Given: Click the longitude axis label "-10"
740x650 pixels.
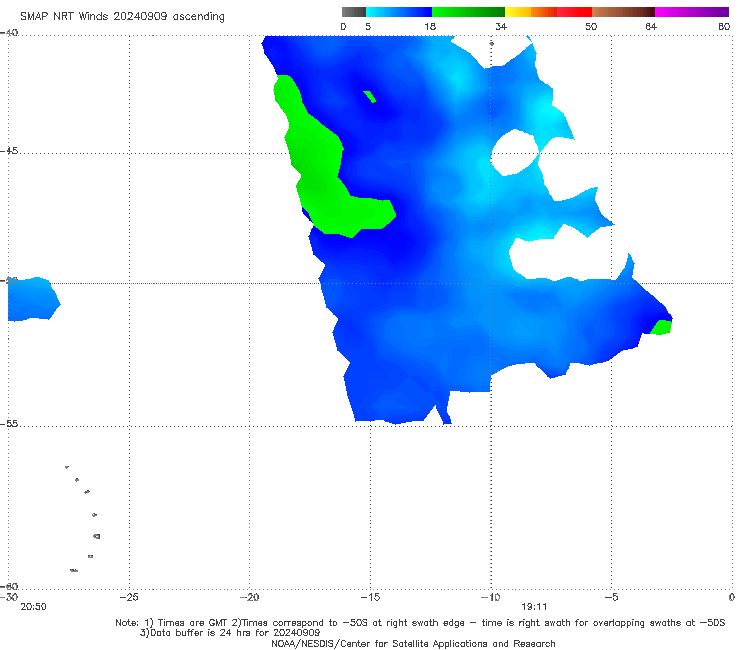Looking at the screenshot, I should coord(490,597).
